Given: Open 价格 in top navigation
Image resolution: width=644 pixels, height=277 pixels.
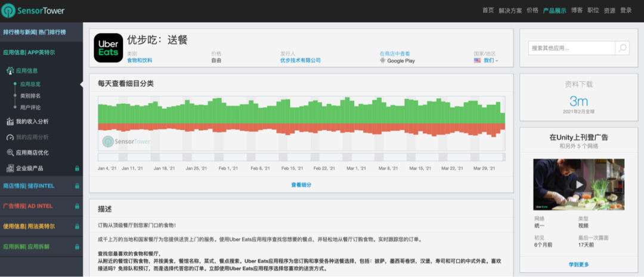Looking at the screenshot, I should (x=532, y=11).
